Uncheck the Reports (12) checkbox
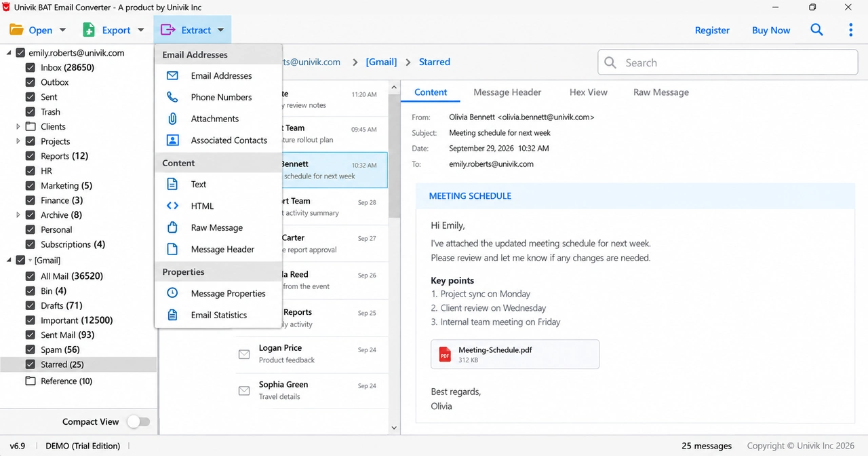The width and height of the screenshot is (868, 456). (x=31, y=156)
